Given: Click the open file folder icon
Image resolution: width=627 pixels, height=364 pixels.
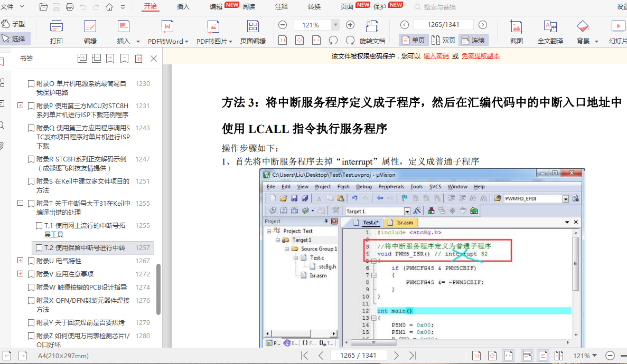Looking at the screenshot, I should pos(44,7).
